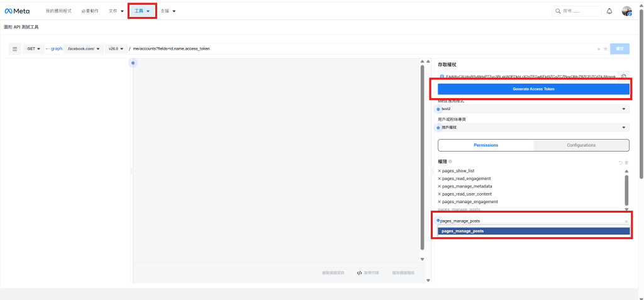Image resolution: width=644 pixels, height=300 pixels.
Task: Clear the pages_manage_posts search field
Action: tap(626, 221)
